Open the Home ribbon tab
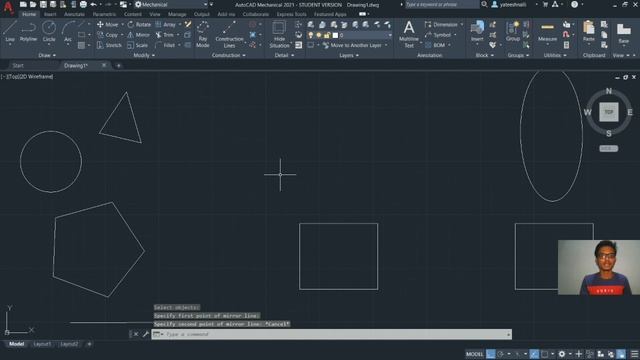Image resolution: width=640 pixels, height=360 pixels. [x=29, y=14]
